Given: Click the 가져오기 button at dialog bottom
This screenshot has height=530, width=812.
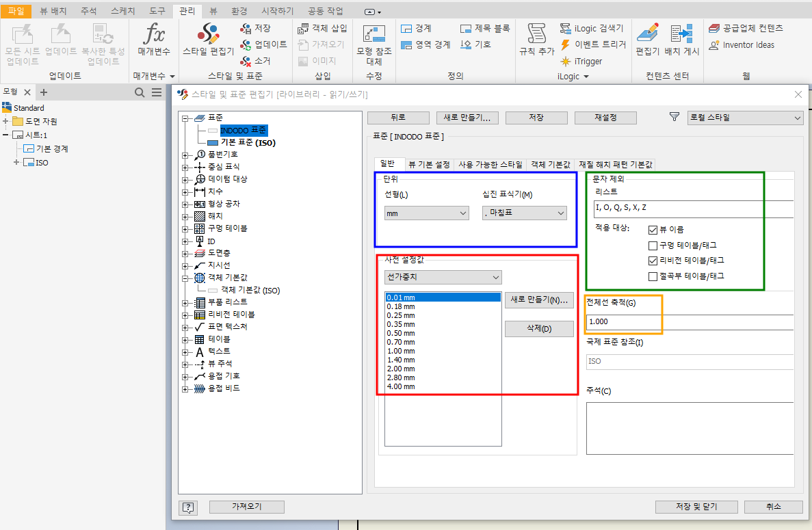Looking at the screenshot, I should point(247,507).
